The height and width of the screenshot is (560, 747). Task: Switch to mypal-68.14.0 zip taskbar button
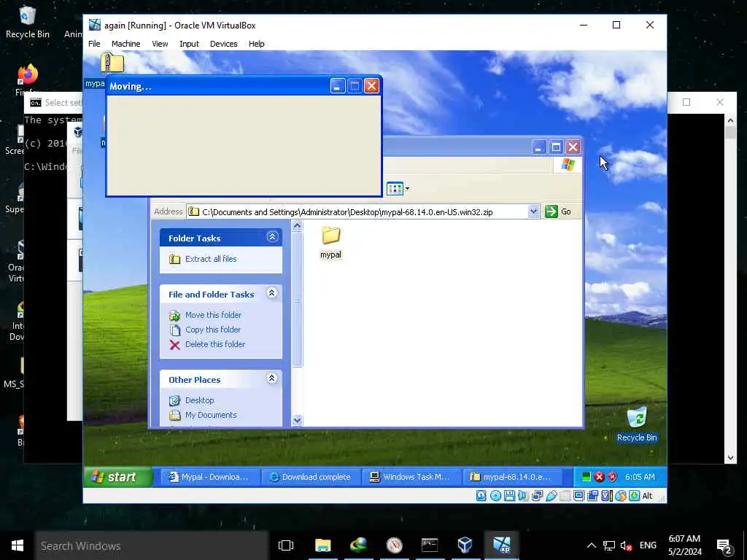(x=511, y=477)
